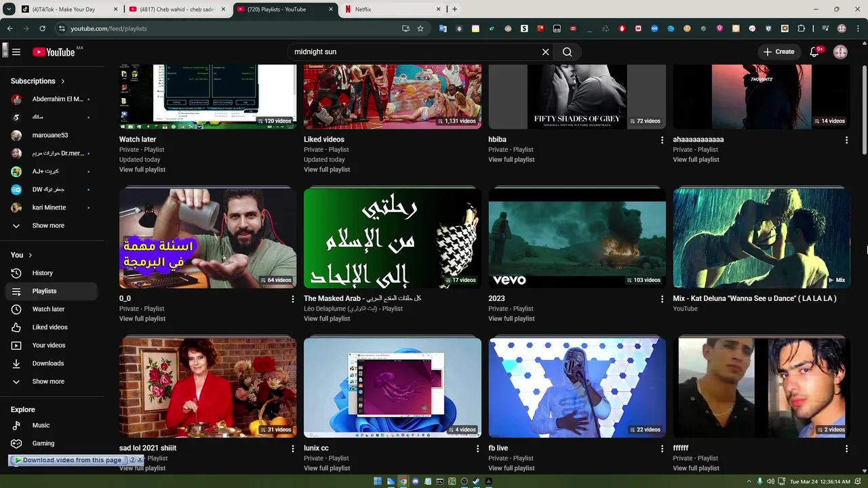
Task: Open the Fifty Shades of Grey hbiba thumbnail
Action: tap(577, 97)
